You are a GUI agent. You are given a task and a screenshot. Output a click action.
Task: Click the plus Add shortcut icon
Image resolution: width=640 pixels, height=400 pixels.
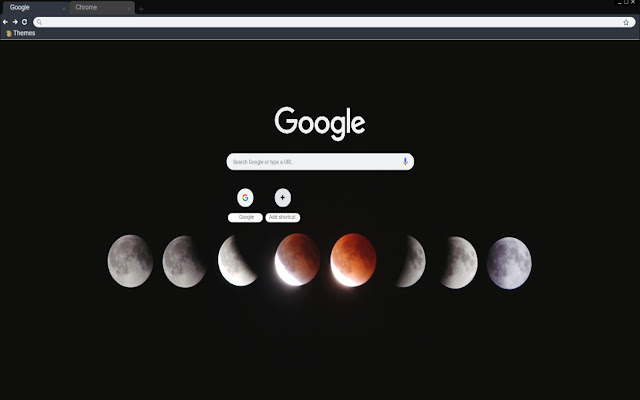282,198
